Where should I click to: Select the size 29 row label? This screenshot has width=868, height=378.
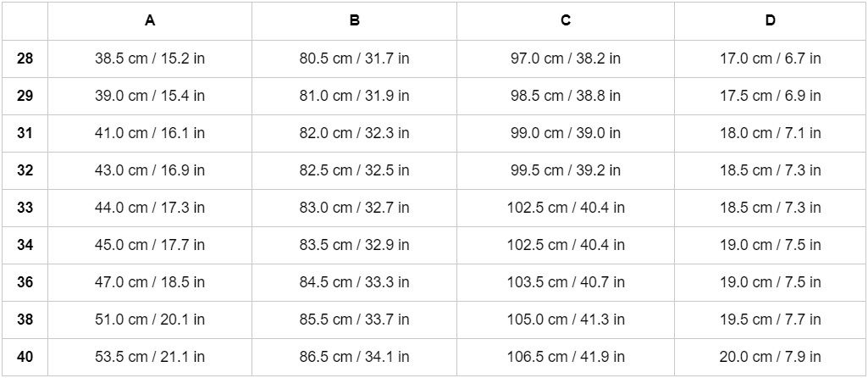tap(25, 96)
